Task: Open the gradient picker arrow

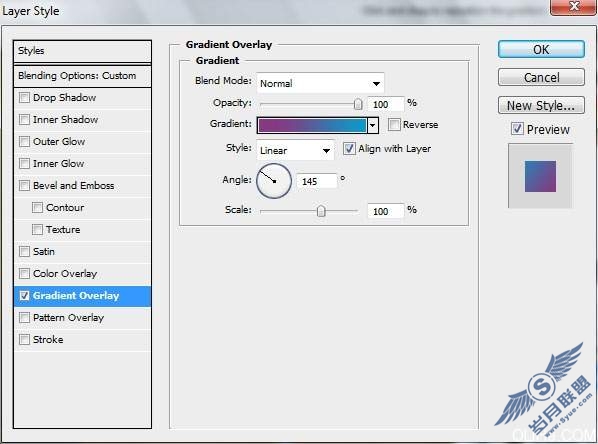Action: [373, 125]
